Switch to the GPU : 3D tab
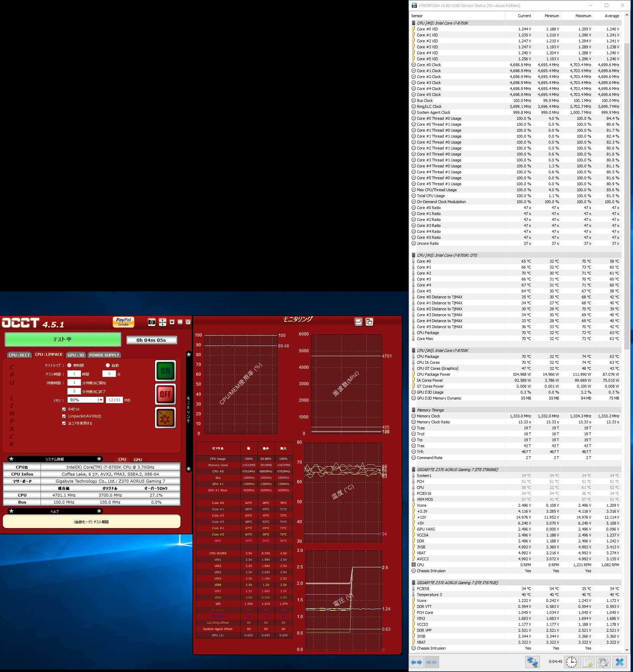Image resolution: width=633 pixels, height=672 pixels. pos(76,355)
